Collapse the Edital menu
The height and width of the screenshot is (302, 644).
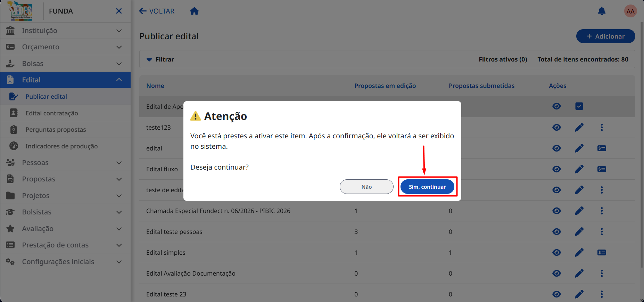[65, 80]
